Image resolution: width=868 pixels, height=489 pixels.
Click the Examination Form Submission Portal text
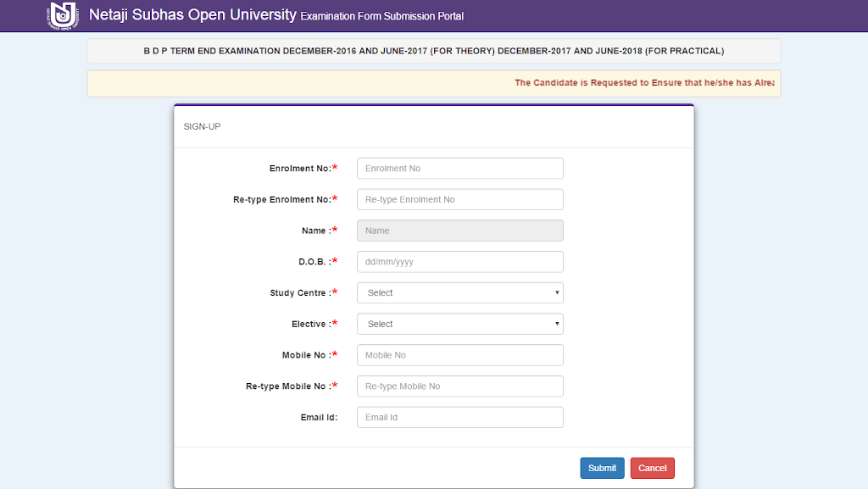382,16
